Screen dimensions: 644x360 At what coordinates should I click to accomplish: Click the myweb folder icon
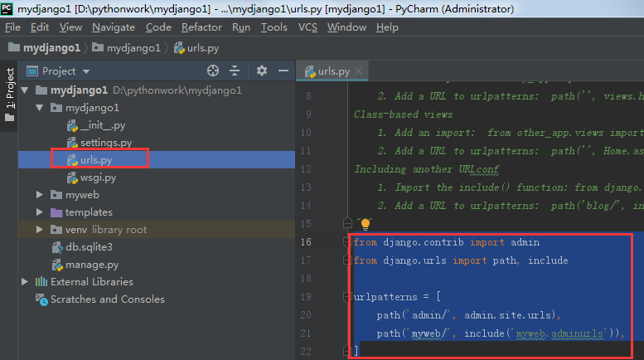56,195
